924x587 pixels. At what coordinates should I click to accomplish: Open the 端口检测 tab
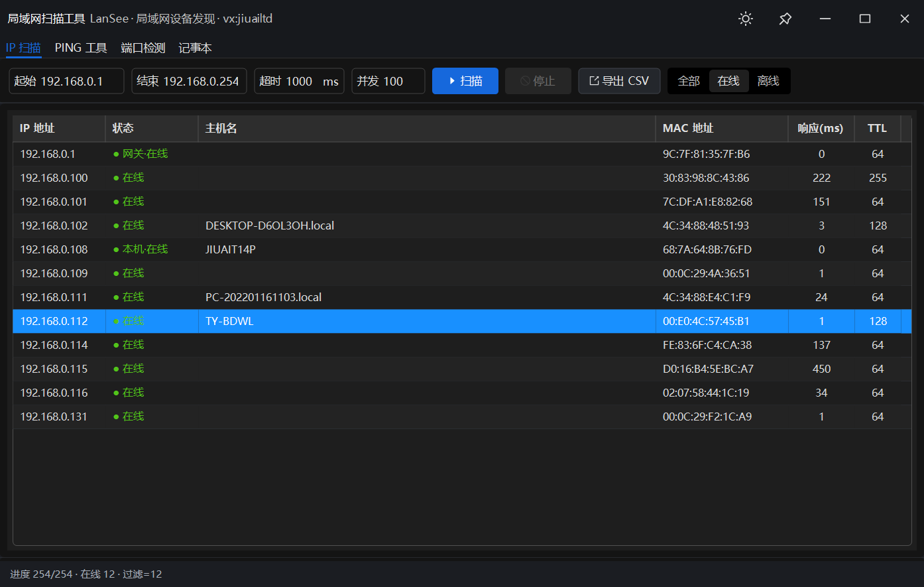pos(143,48)
